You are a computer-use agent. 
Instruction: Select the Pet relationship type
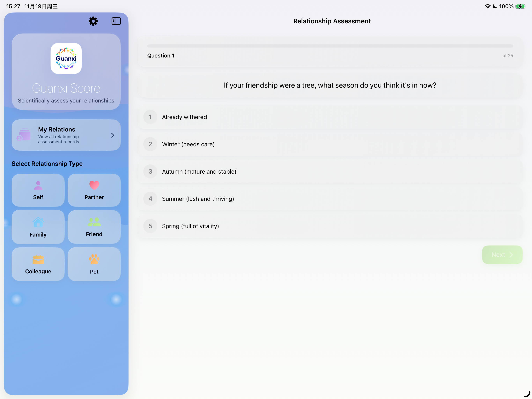coord(94,264)
